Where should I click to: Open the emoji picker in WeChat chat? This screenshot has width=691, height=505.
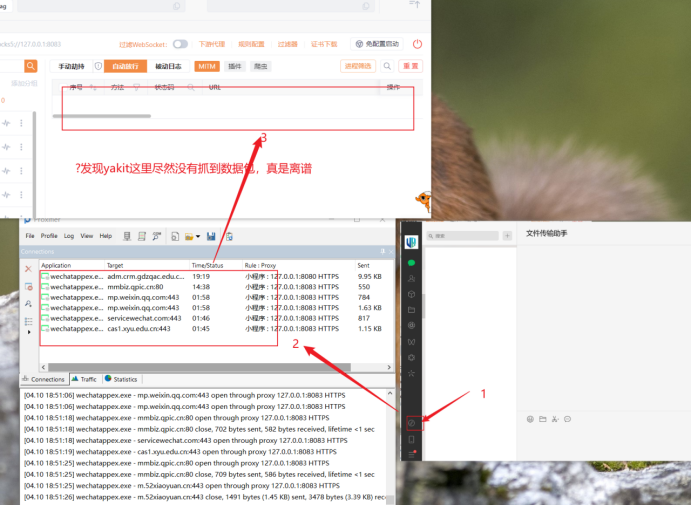(x=530, y=419)
